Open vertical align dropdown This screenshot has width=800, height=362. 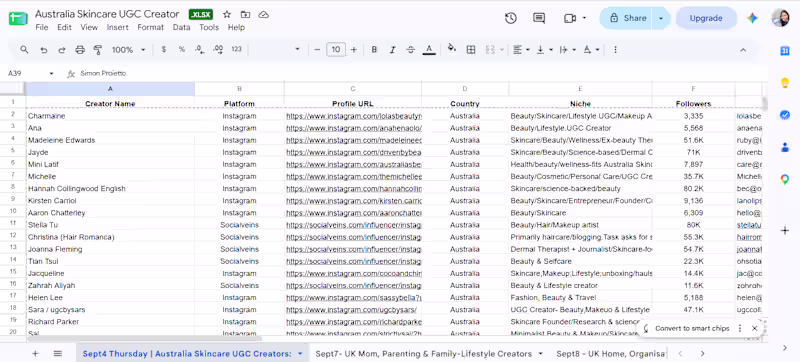tap(544, 49)
